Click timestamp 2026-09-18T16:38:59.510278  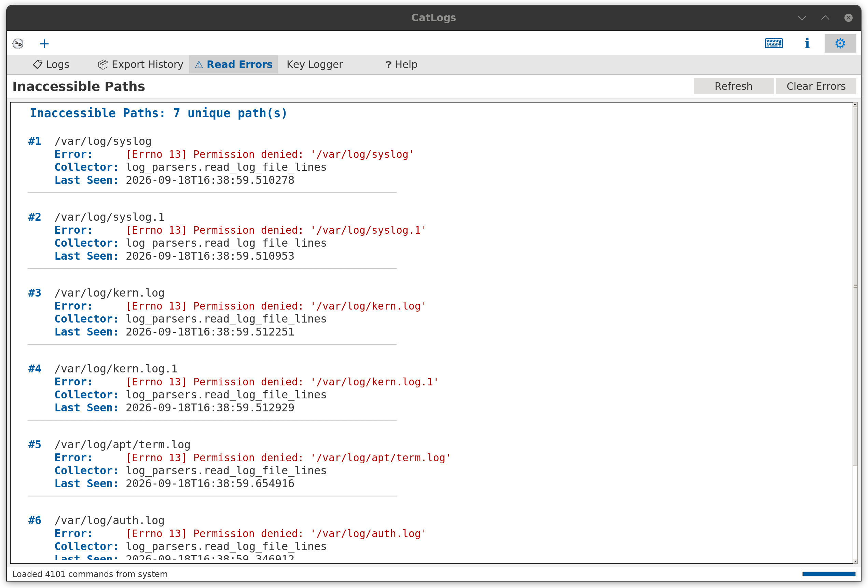click(210, 180)
